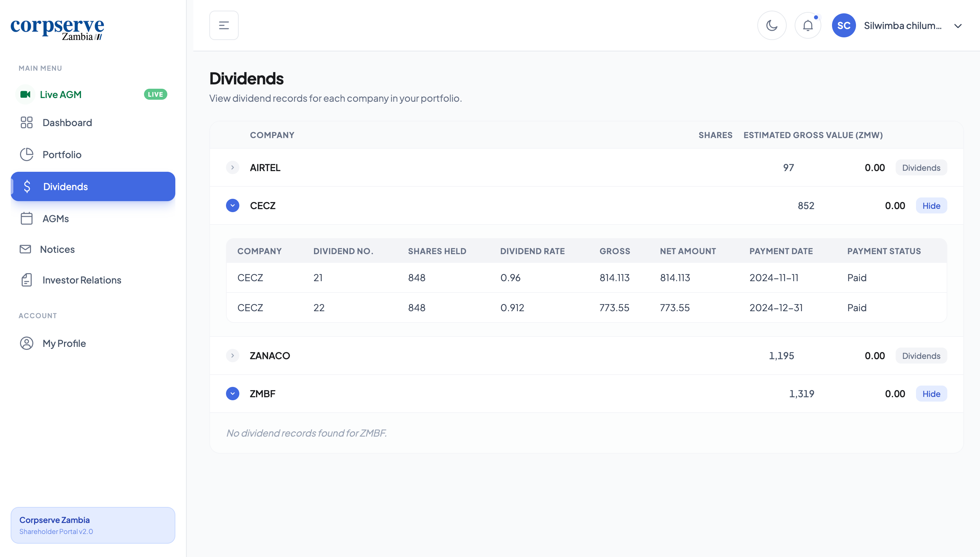Click the Corpserve Zambia logo

57,29
